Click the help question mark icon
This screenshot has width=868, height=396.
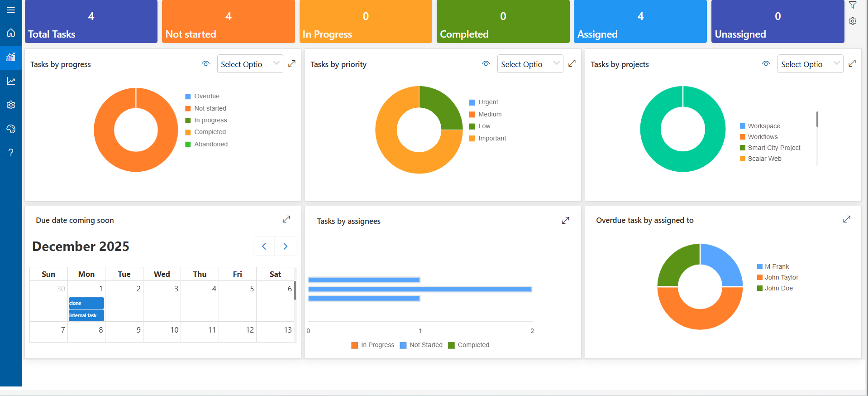(11, 153)
